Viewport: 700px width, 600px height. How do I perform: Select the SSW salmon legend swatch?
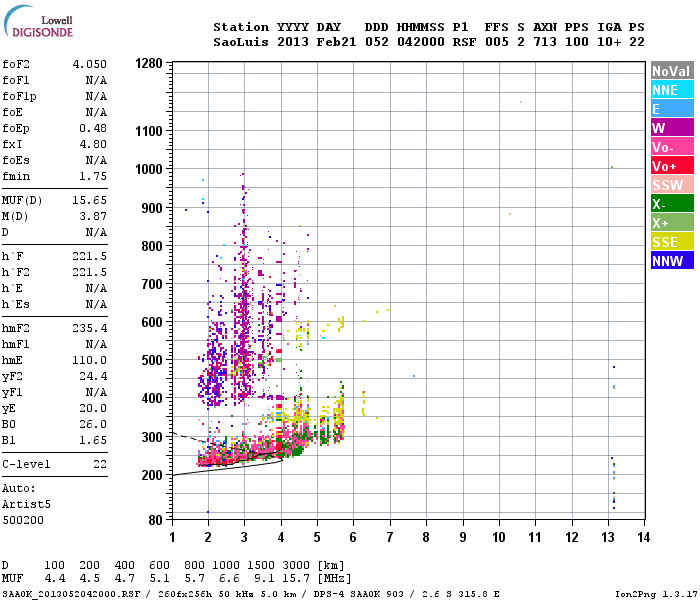[672, 184]
